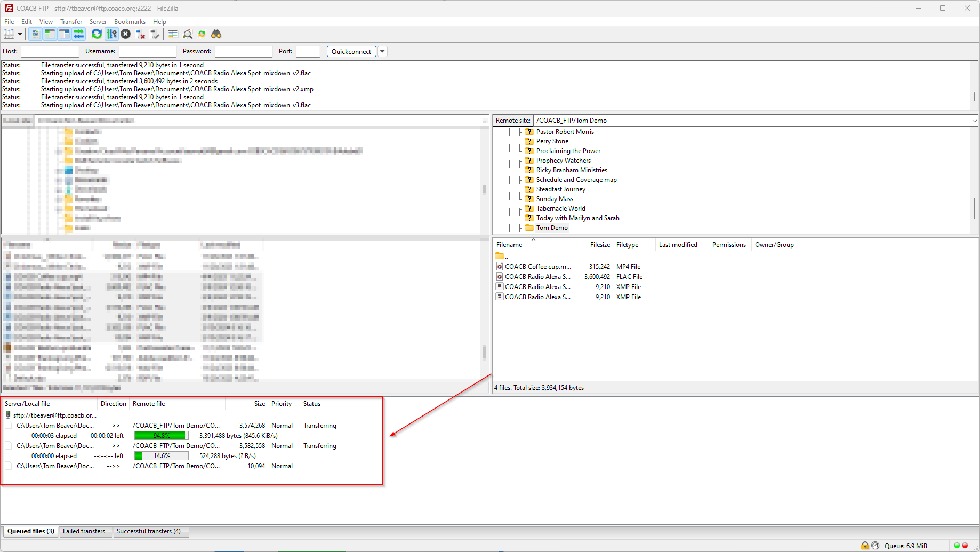Toggle transfer queue display icon
This screenshot has width=980, height=552.
coord(79,34)
